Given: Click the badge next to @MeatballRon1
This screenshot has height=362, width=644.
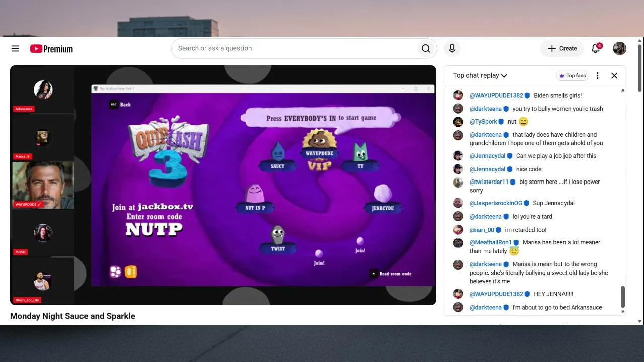Looking at the screenshot, I should (516, 242).
